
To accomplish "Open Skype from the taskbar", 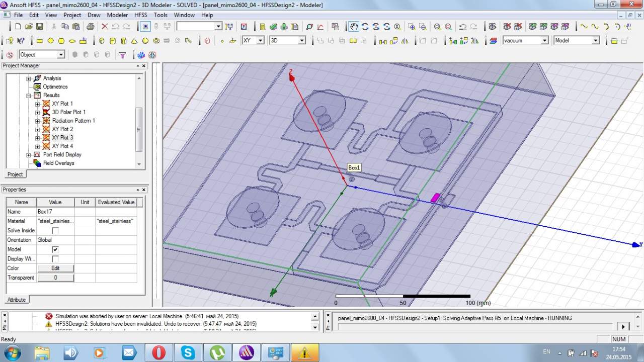I will 188,352.
